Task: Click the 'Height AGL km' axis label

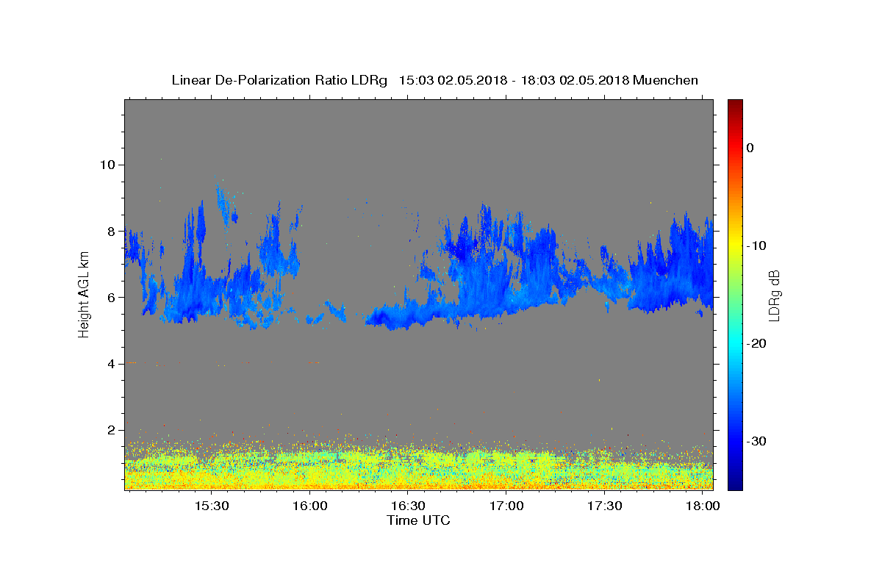Action: pos(84,294)
